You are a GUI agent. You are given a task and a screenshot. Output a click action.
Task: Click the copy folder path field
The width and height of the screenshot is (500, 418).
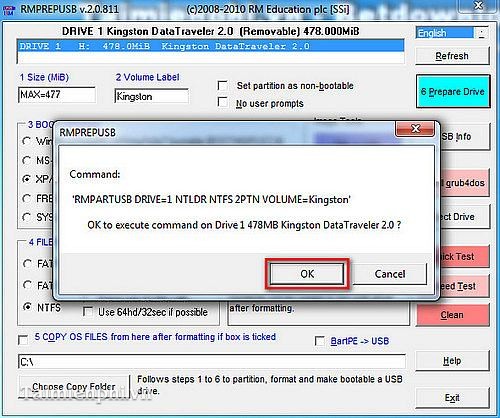[212, 362]
